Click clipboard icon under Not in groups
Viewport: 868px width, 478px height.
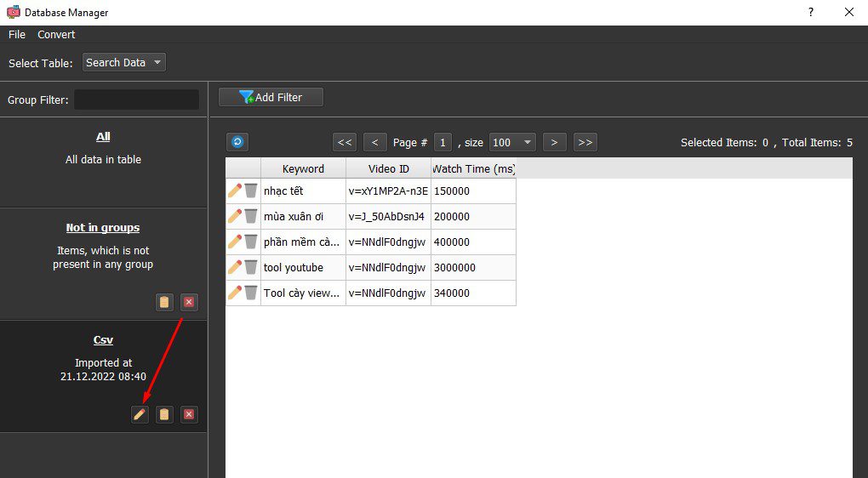(x=164, y=302)
